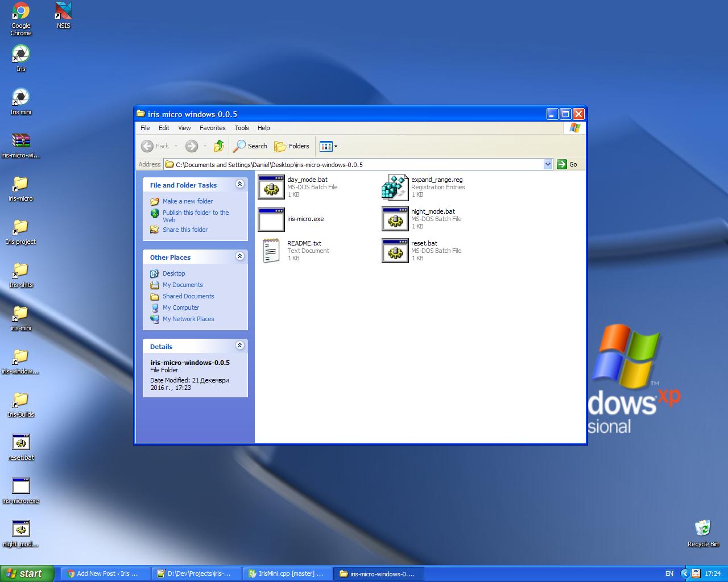Select the Iris-Builds folder on desktop
728x582 pixels.
[21, 404]
